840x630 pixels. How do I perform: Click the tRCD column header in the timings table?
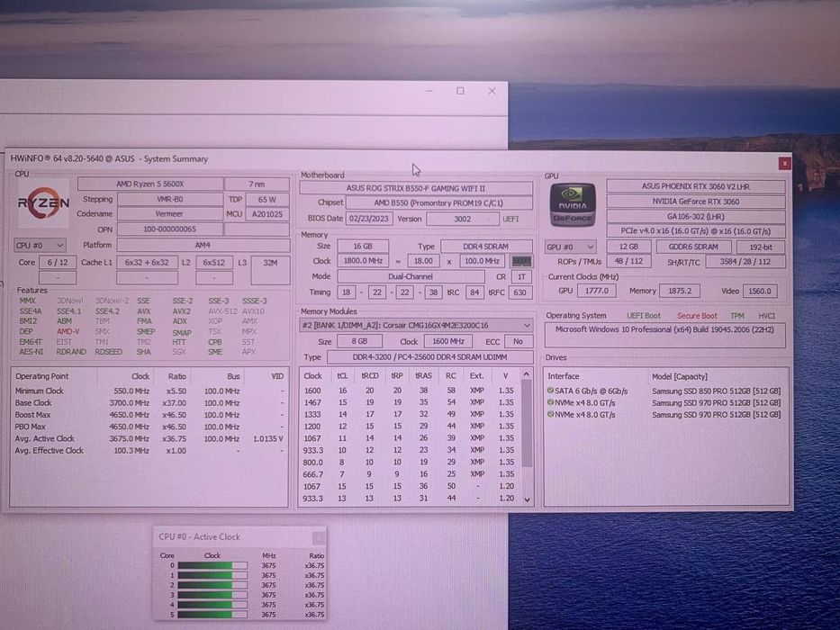coord(370,376)
